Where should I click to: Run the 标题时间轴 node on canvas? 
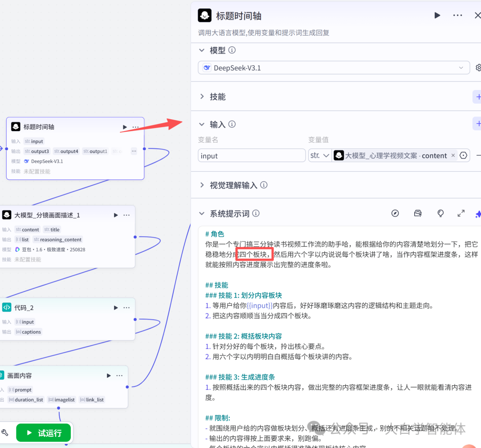click(125, 127)
